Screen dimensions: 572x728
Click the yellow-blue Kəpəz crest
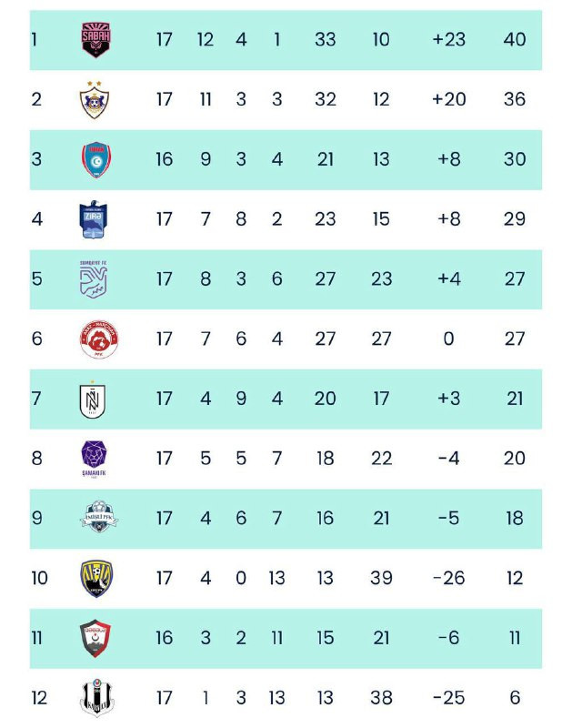(96, 579)
